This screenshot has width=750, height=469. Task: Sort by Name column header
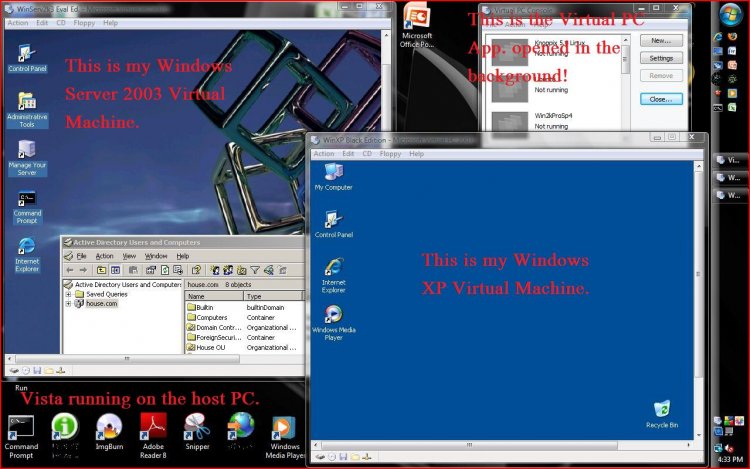tap(214, 296)
